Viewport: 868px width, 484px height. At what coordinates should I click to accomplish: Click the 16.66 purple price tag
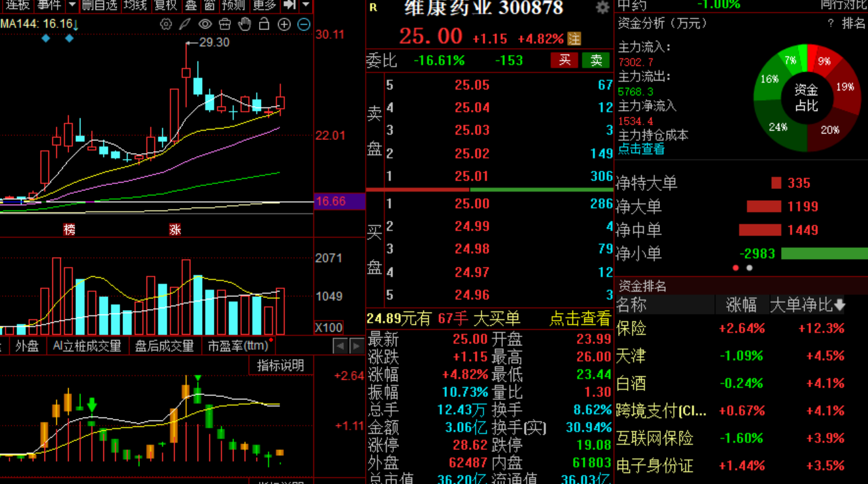[x=339, y=201]
